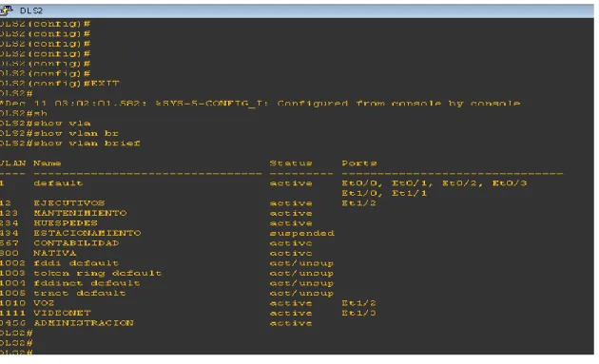
Task: Click the Name column header
Action: (x=47, y=163)
